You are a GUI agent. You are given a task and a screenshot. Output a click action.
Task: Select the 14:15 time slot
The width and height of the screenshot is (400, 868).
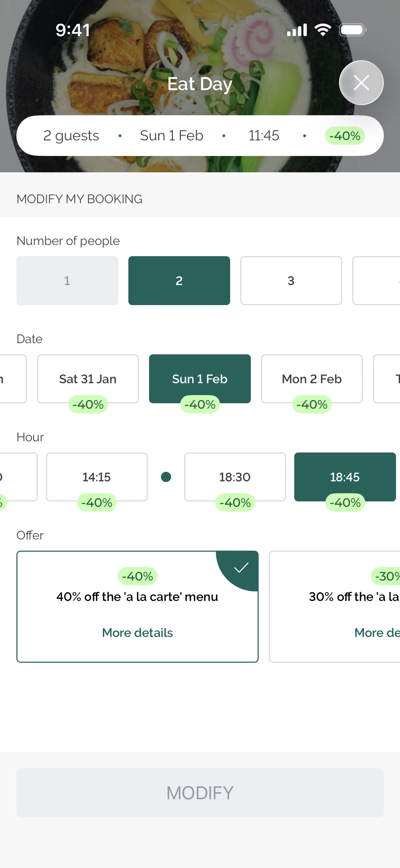pyautogui.click(x=97, y=477)
